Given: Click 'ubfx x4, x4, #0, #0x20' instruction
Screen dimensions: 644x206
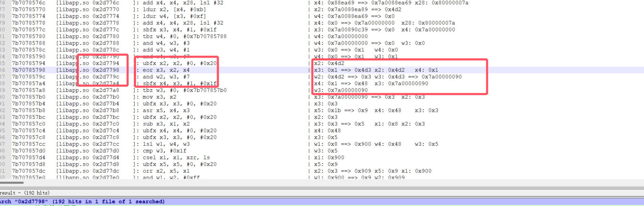Looking at the screenshot, I should 180,130.
